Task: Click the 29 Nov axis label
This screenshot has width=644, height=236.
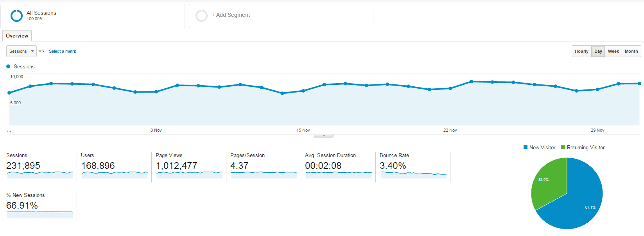Action: [597, 130]
